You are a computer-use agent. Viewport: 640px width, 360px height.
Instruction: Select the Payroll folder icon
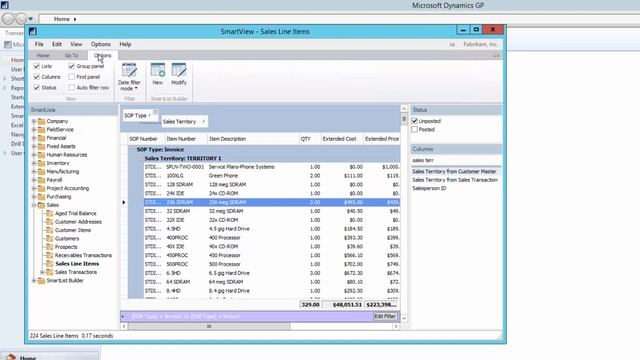point(41,180)
